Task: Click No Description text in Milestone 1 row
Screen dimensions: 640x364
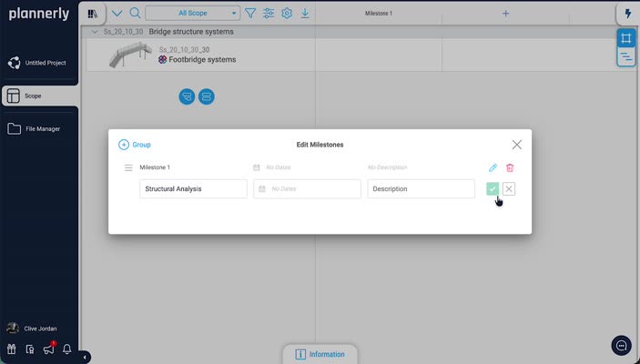Action: click(x=387, y=167)
